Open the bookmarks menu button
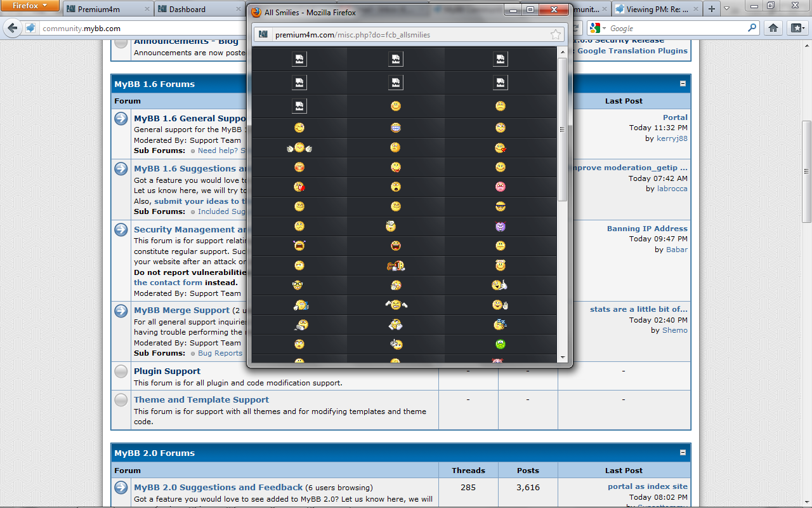Screen dimensions: 812x508 click(x=797, y=28)
